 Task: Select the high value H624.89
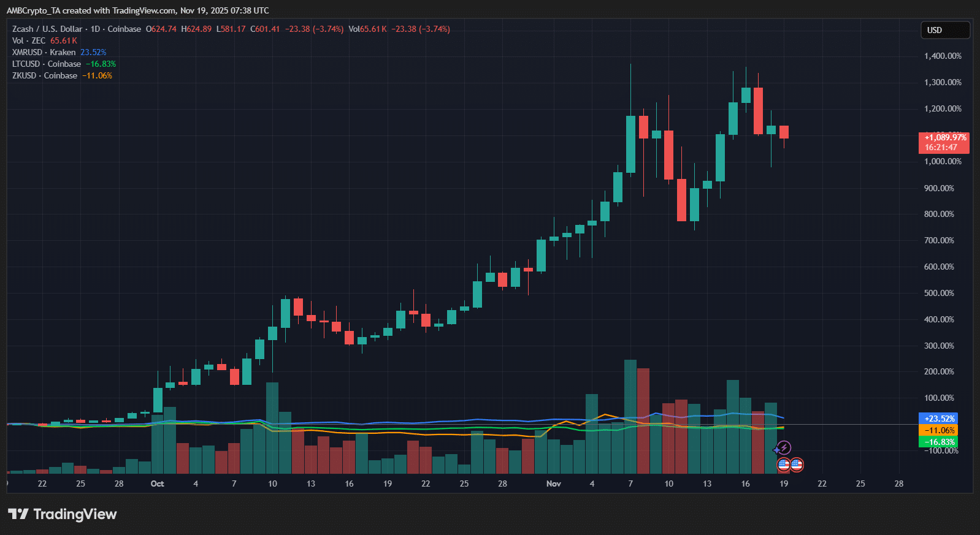point(196,29)
